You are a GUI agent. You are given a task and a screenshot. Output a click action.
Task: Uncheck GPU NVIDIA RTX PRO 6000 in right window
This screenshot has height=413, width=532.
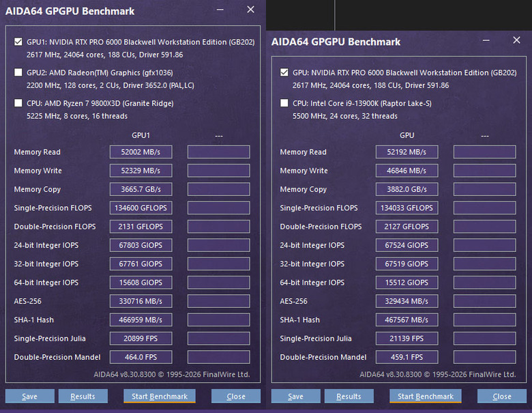coord(284,72)
